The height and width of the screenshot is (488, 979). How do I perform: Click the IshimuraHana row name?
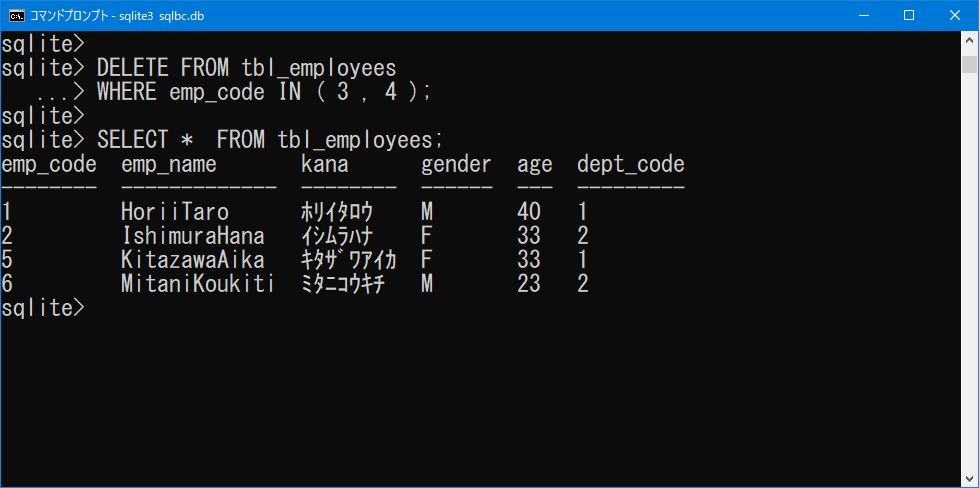(192, 237)
